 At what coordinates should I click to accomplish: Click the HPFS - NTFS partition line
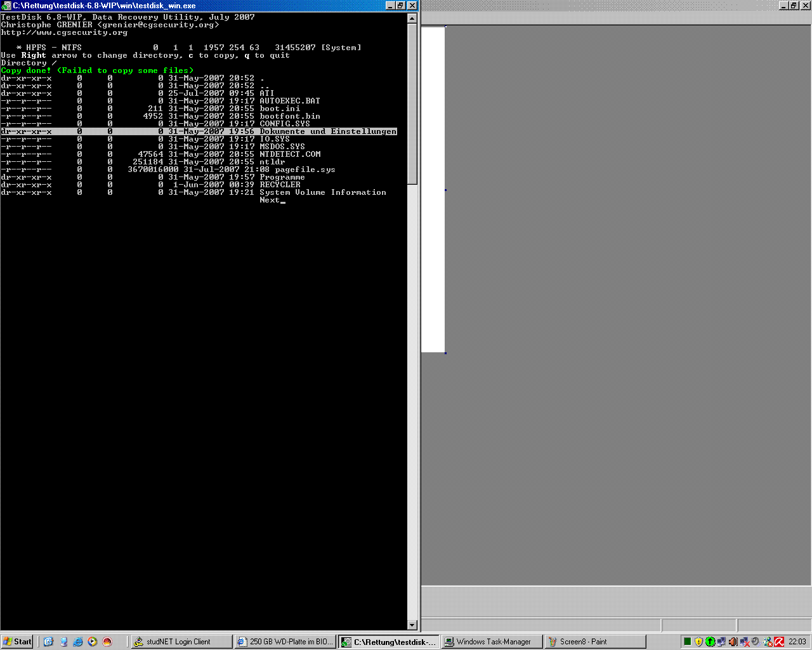coord(189,48)
